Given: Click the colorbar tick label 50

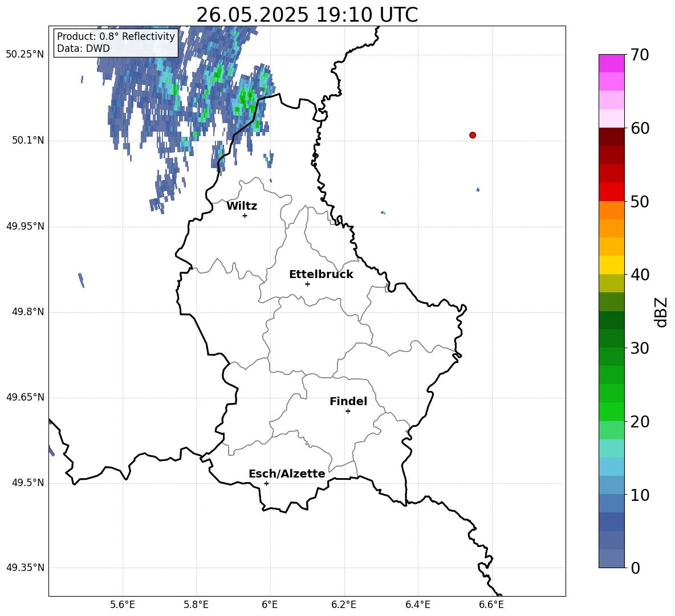Looking at the screenshot, I should pyautogui.click(x=640, y=201).
